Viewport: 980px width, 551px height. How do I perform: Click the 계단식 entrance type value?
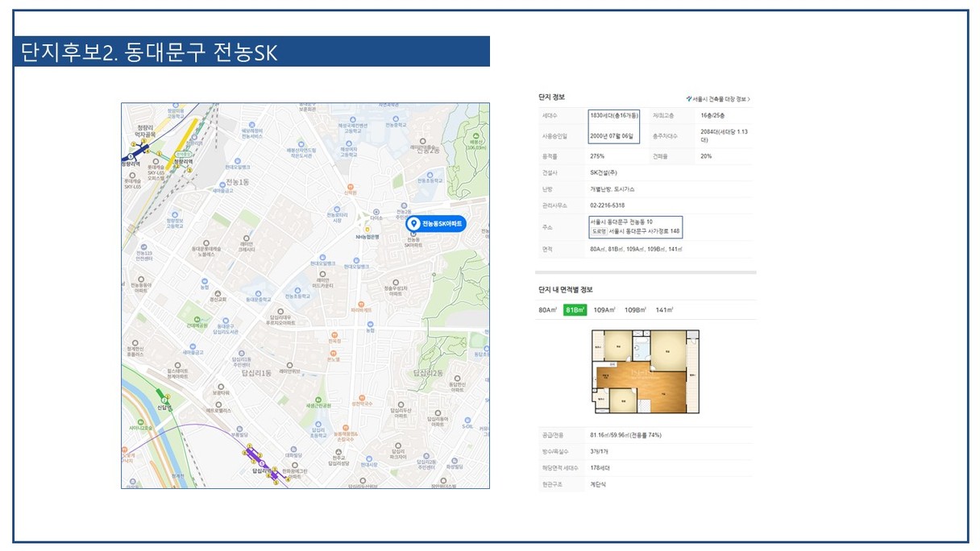pyautogui.click(x=598, y=484)
